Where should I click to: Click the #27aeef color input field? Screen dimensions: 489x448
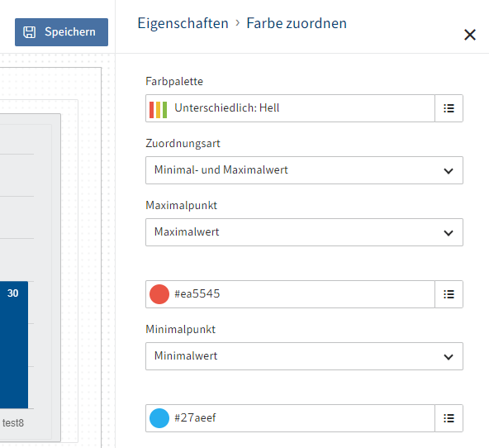[x=290, y=418]
